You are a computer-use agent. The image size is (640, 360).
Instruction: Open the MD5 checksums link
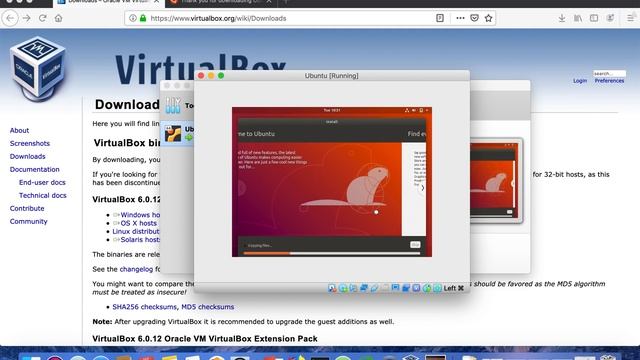click(207, 307)
